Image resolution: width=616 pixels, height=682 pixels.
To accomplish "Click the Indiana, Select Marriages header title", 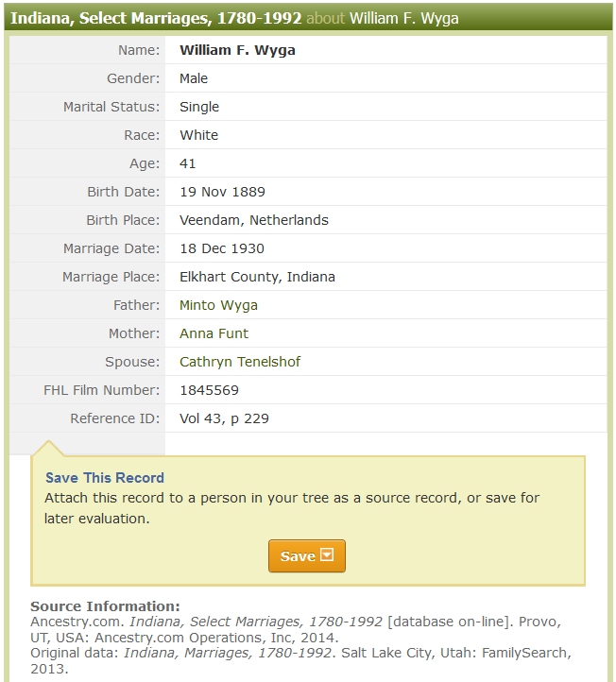I will (x=157, y=18).
